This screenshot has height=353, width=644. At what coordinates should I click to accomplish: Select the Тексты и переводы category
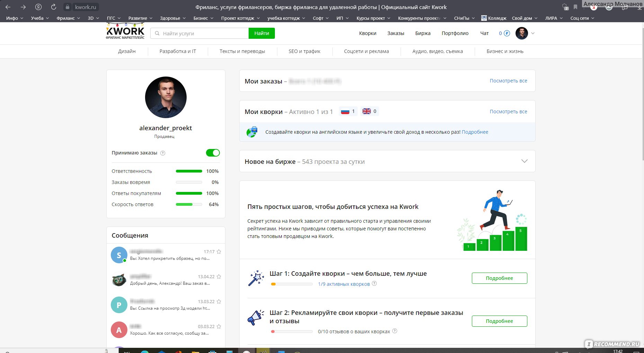242,51
